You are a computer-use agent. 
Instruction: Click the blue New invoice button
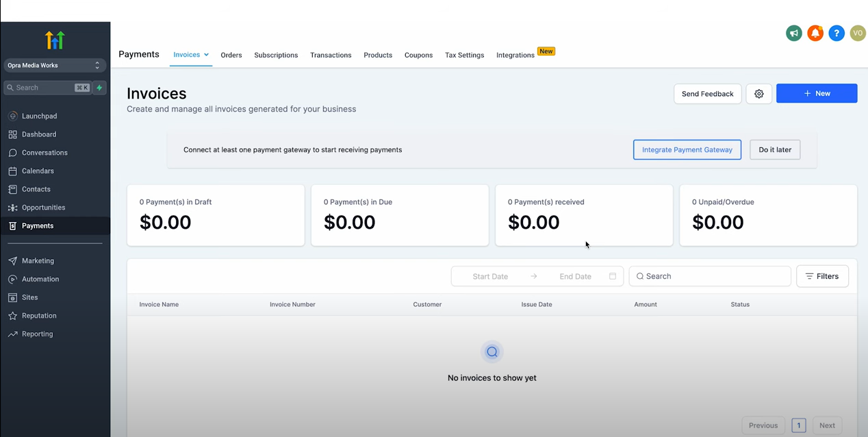(817, 93)
